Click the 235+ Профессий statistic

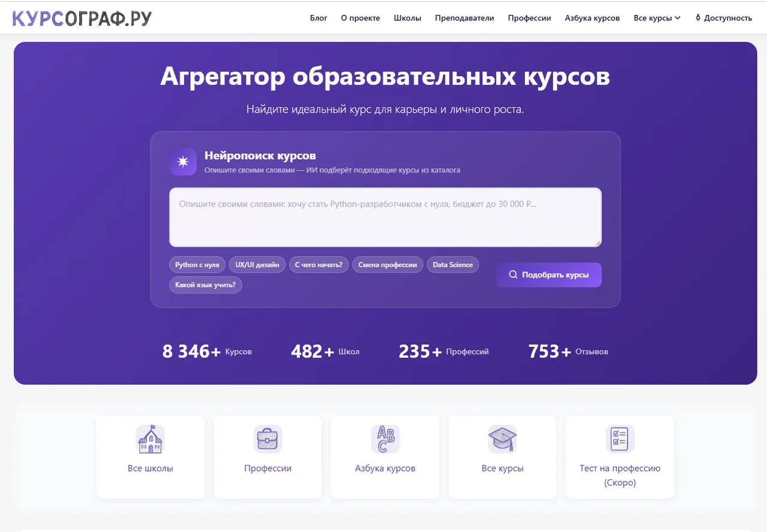(444, 352)
